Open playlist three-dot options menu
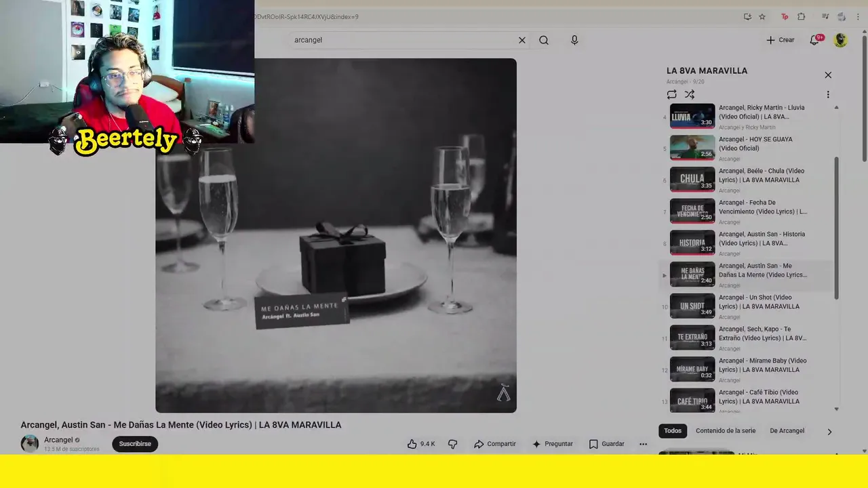Screen dimensions: 868x488 coord(828,95)
